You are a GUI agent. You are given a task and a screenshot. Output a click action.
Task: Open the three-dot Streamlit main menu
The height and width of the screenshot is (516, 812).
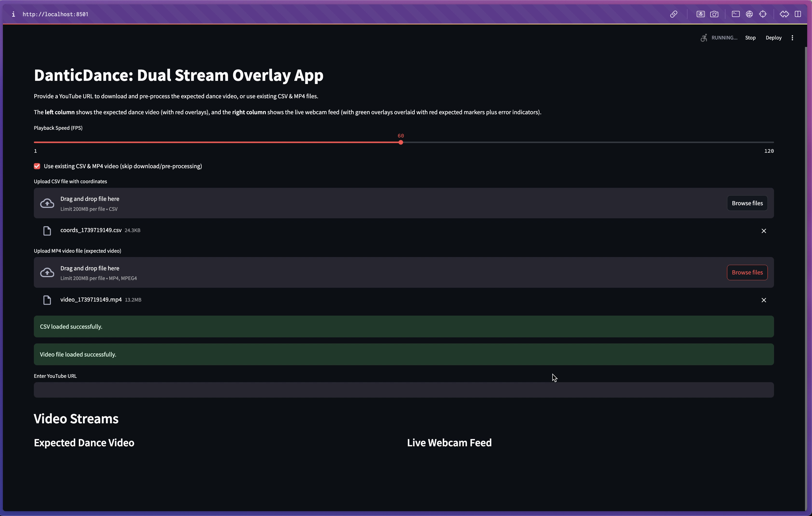792,38
